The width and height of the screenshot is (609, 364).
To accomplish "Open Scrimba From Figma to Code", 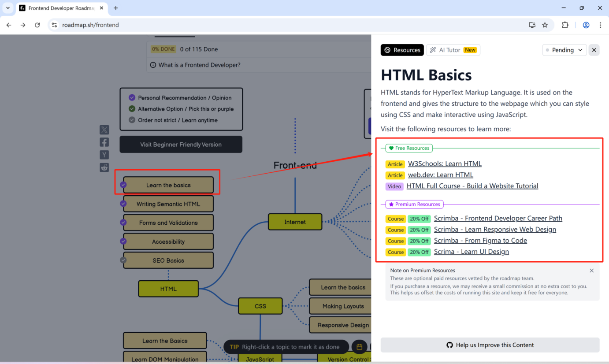I will [480, 241].
